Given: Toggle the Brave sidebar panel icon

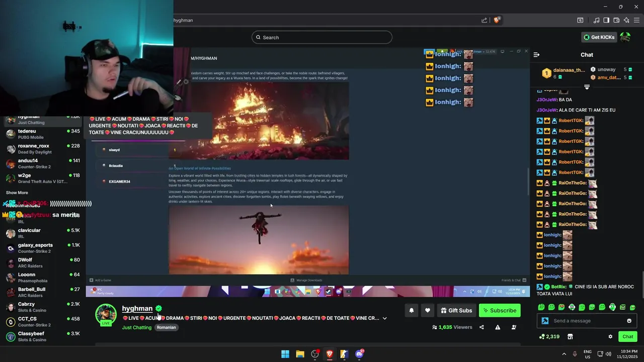Looking at the screenshot, I should coord(606,20).
